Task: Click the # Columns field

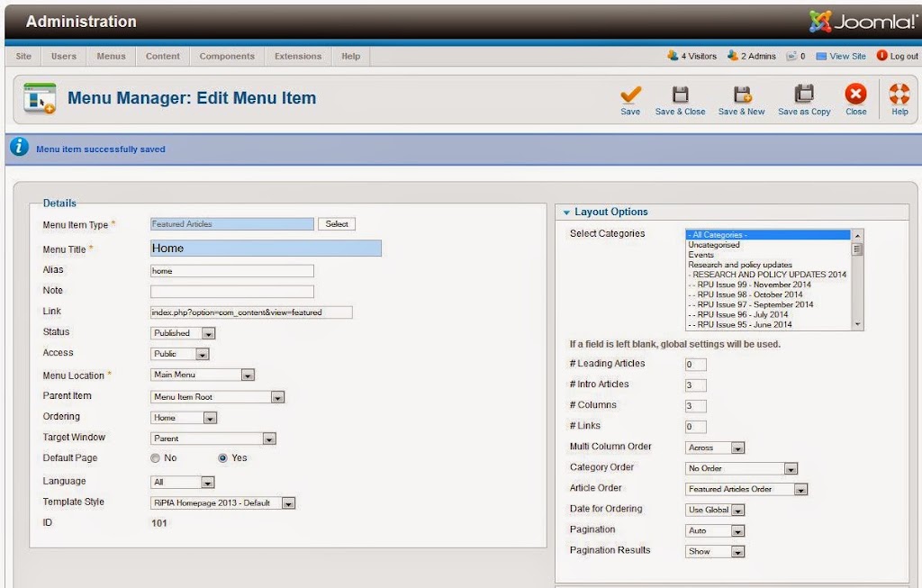Action: (696, 406)
